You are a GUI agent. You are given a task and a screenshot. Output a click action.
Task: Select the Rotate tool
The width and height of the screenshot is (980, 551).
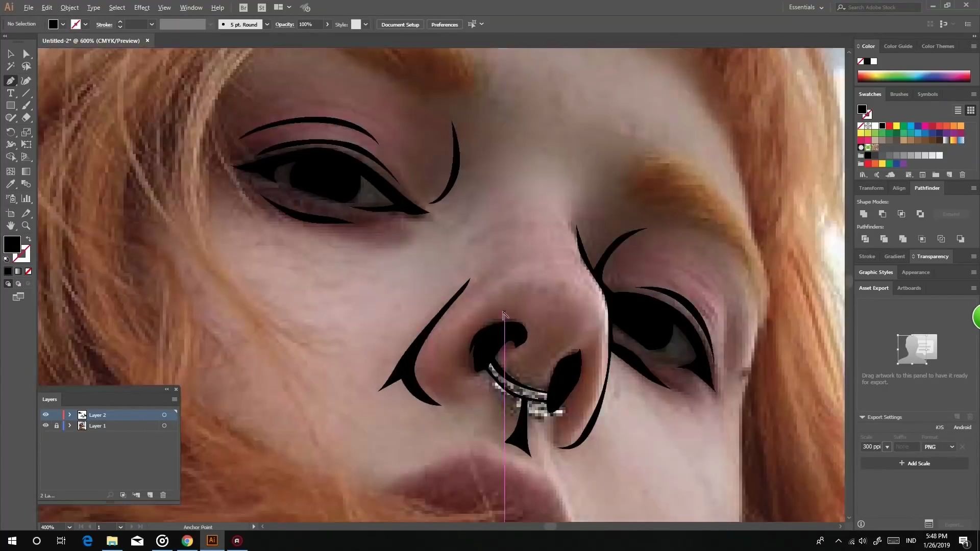pos(10,131)
